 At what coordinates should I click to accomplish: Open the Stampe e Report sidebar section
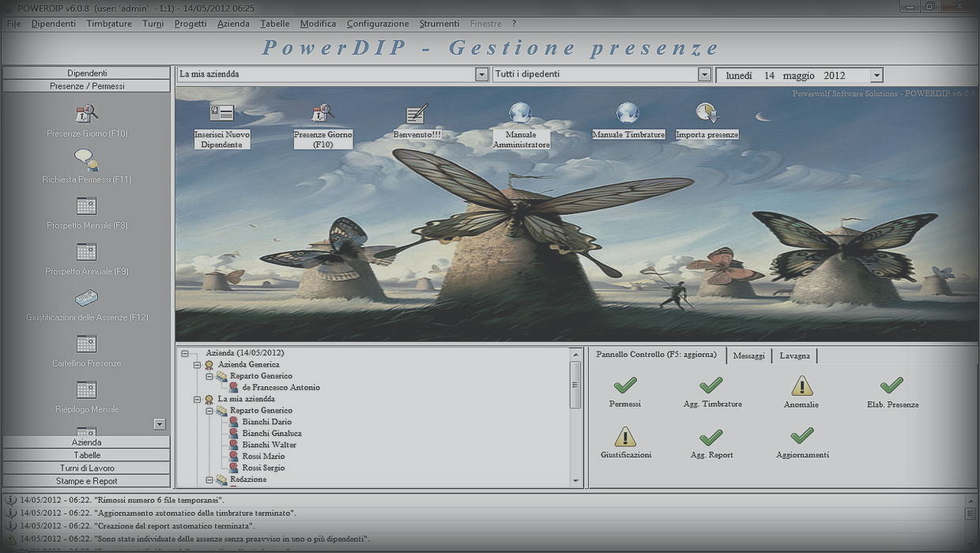pos(86,480)
